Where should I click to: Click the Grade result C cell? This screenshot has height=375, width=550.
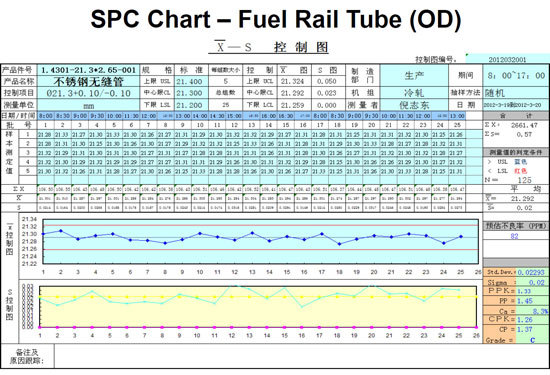pyautogui.click(x=533, y=340)
